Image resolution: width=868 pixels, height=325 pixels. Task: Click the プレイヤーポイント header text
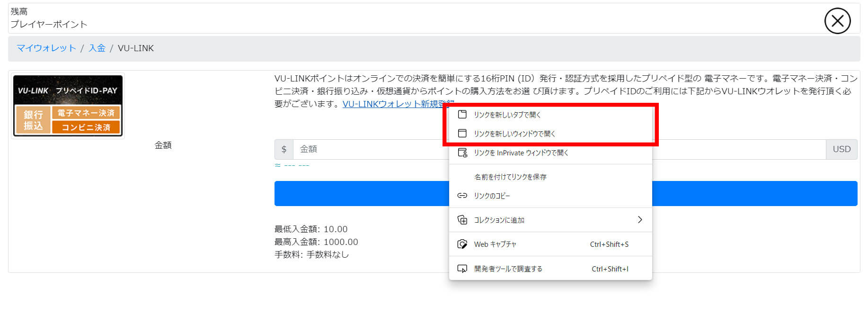tap(49, 24)
